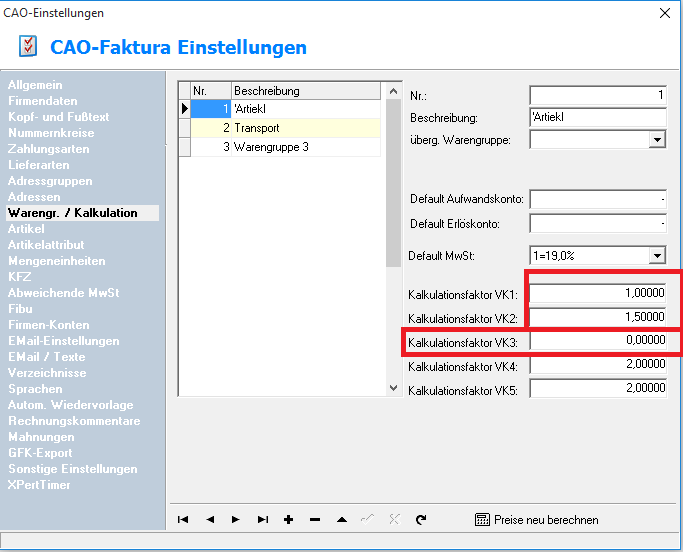The width and height of the screenshot is (683, 552).
Task: Open GFK-Export section
Action: coord(40,453)
